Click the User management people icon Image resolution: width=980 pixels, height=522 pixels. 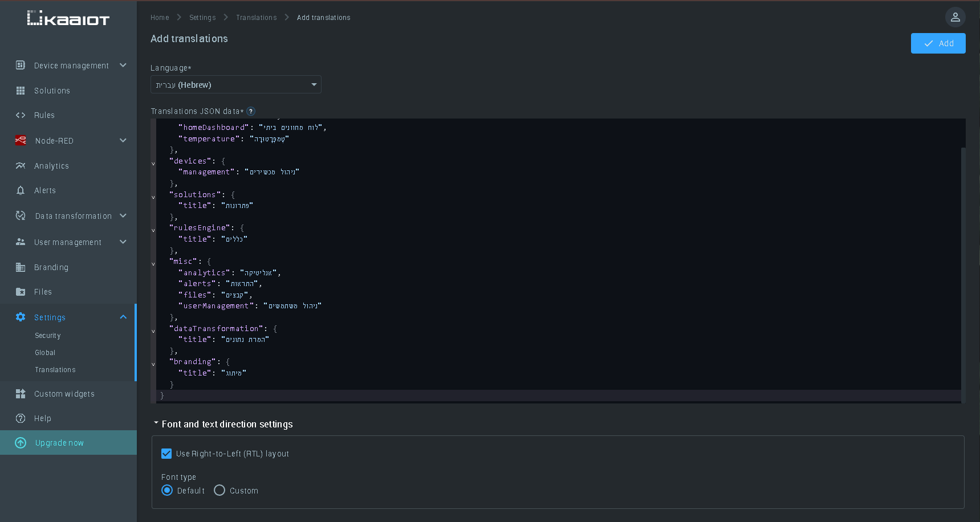tap(21, 242)
